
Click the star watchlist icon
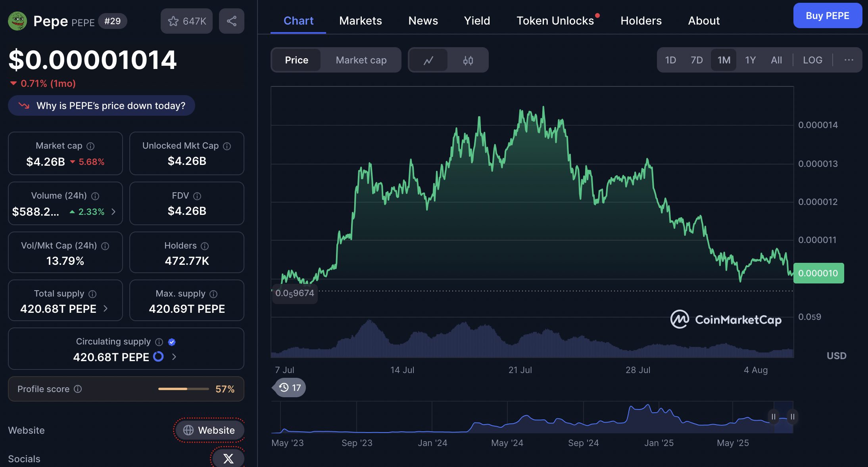[x=173, y=21]
